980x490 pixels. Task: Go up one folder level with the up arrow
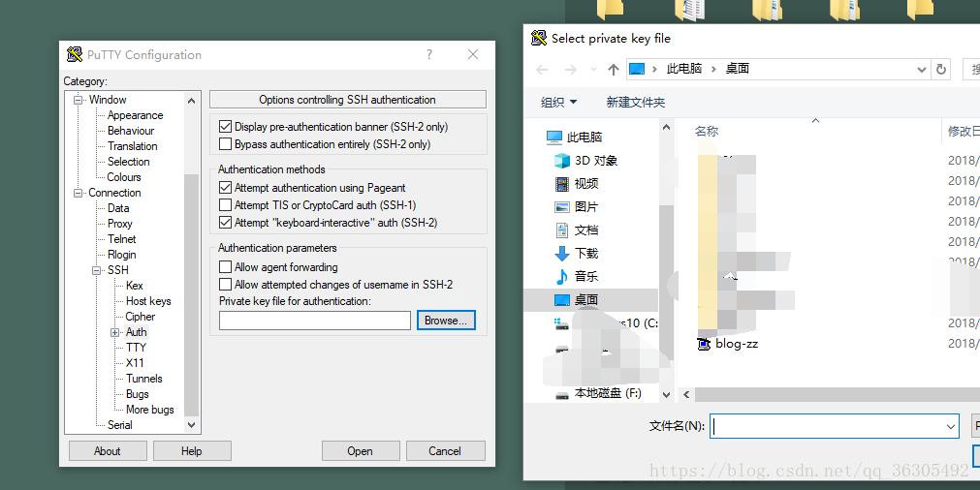pyautogui.click(x=614, y=70)
